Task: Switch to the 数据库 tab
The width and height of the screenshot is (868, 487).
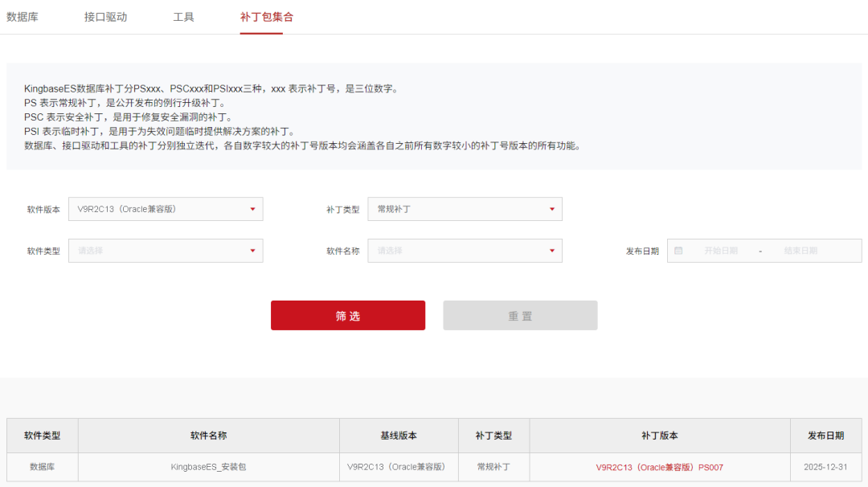Action: click(x=23, y=17)
